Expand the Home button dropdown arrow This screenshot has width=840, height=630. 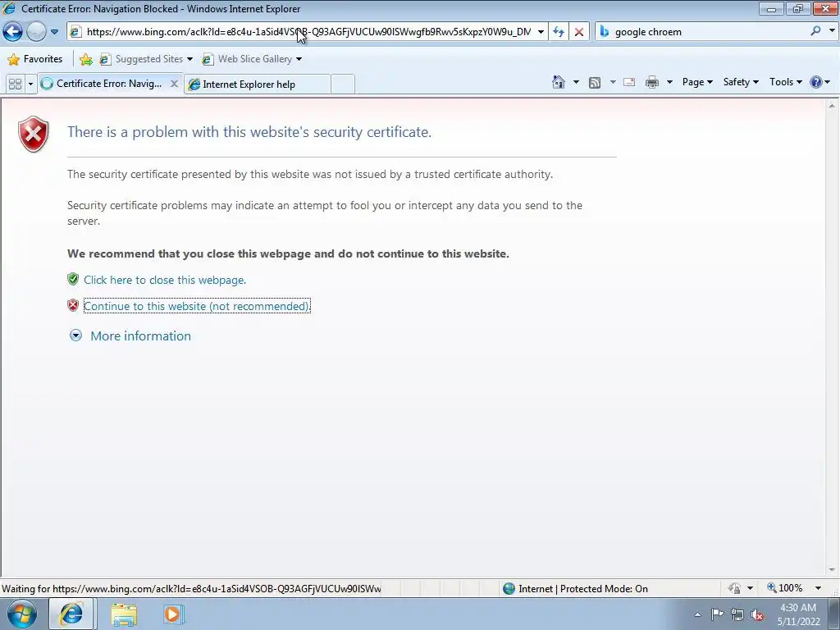(576, 82)
